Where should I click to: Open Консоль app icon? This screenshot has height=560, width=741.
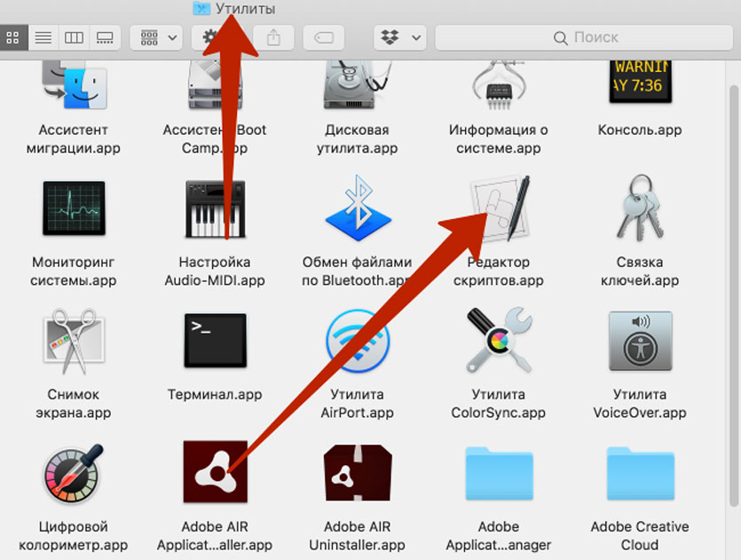[x=641, y=82]
